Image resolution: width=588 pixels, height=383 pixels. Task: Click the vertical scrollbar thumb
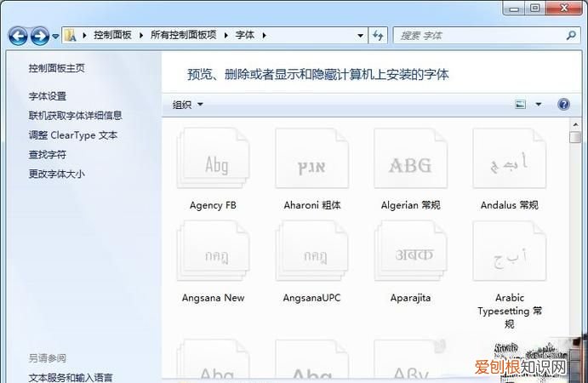tap(575, 137)
